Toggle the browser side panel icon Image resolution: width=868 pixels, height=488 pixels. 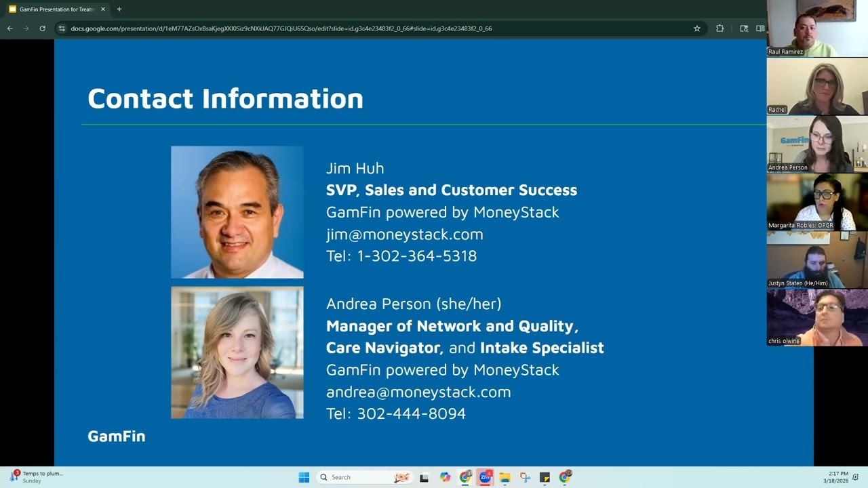(760, 28)
